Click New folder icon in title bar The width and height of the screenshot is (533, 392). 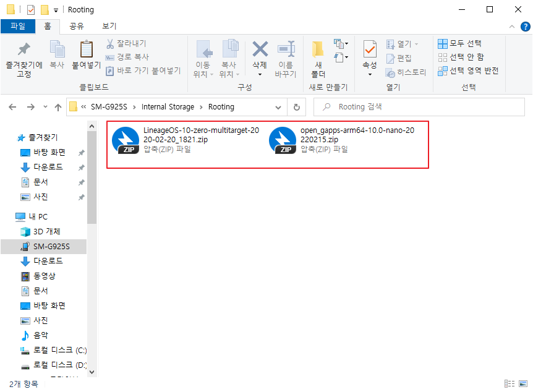click(45, 10)
